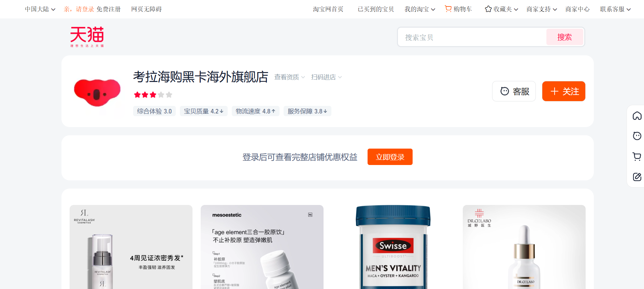Click the 客服 customer service button
This screenshot has height=289, width=644.
pyautogui.click(x=514, y=91)
